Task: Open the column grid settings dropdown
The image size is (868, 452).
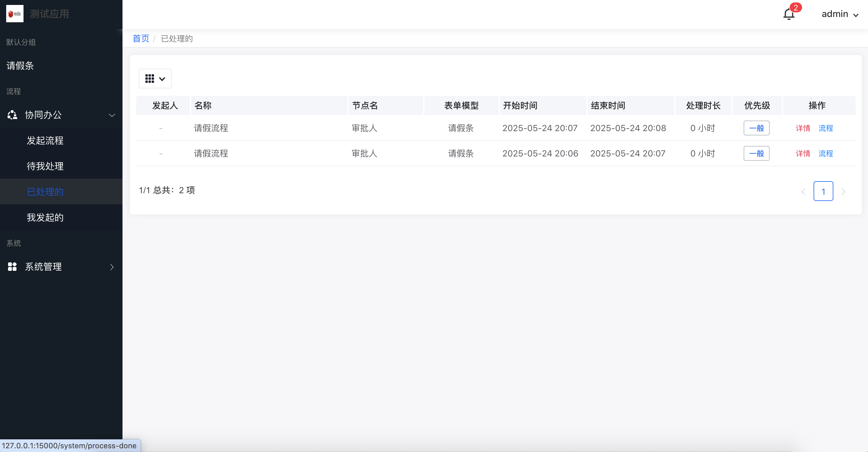Action: coord(155,79)
